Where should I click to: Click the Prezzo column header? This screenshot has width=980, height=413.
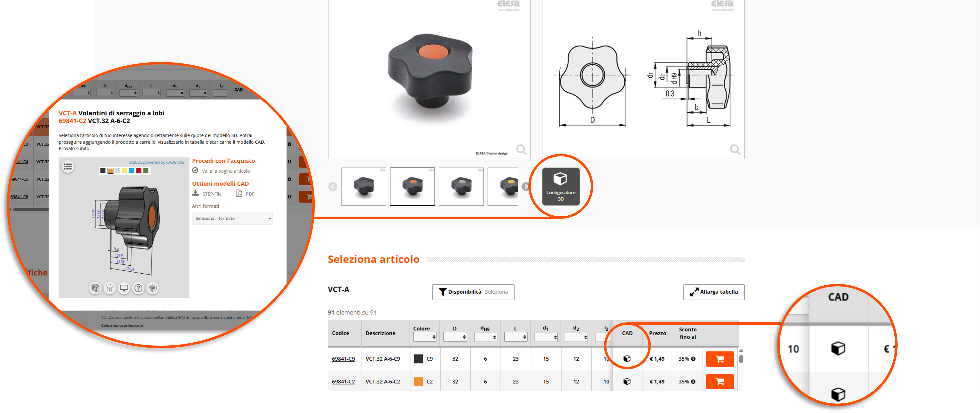pyautogui.click(x=657, y=333)
